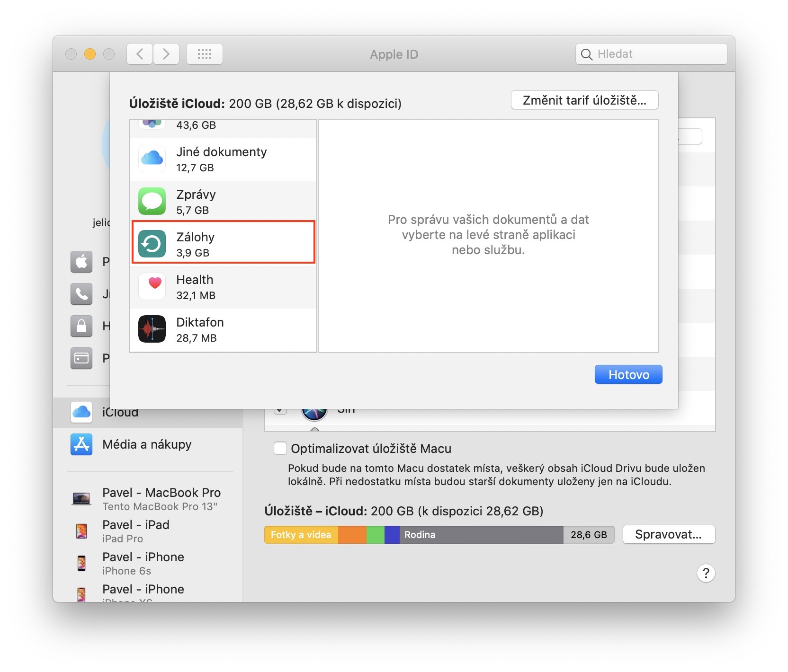Image resolution: width=788 pixels, height=672 pixels.
Task: Go forward with the right chevron button
Action: pyautogui.click(x=166, y=54)
